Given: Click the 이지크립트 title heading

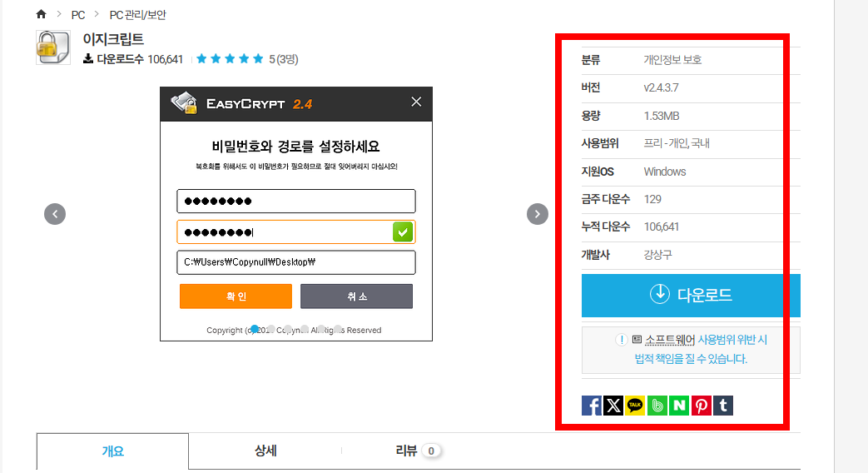Looking at the screenshot, I should 113,39.
